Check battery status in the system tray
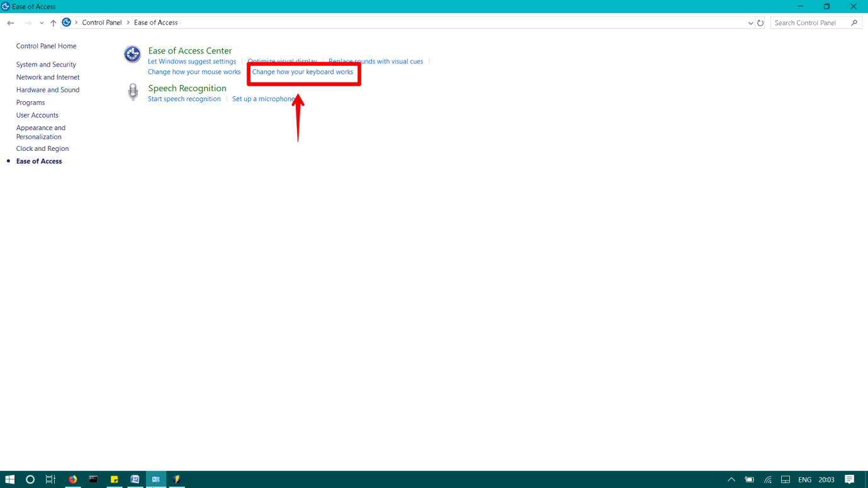The height and width of the screenshot is (488, 868). 749,479
